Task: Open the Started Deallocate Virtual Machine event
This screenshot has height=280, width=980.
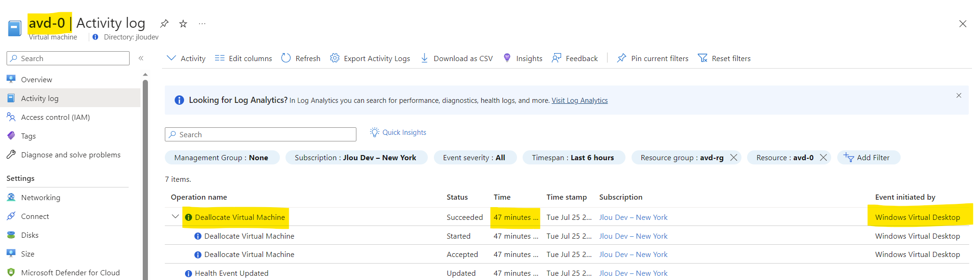Action: [x=249, y=236]
